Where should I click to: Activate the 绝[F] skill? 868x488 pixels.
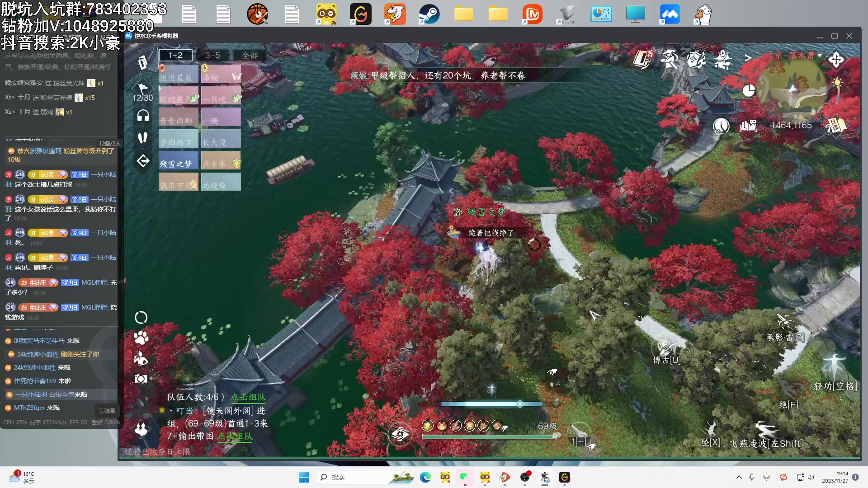click(x=789, y=394)
